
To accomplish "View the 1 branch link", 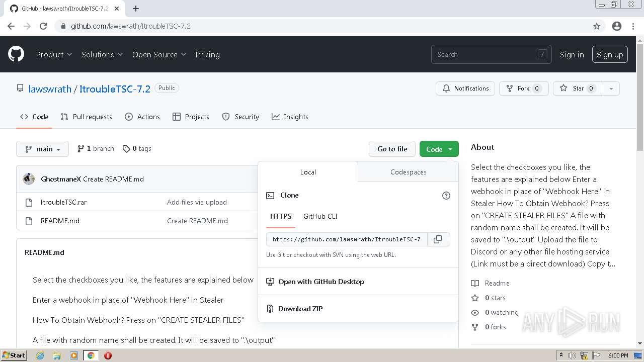I will tap(96, 149).
